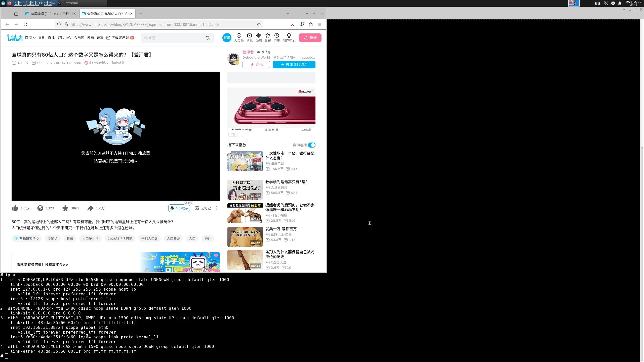This screenshot has height=362, width=644.
Task: Toggle the 自动连播 autoplay switch
Action: pyautogui.click(x=312, y=145)
